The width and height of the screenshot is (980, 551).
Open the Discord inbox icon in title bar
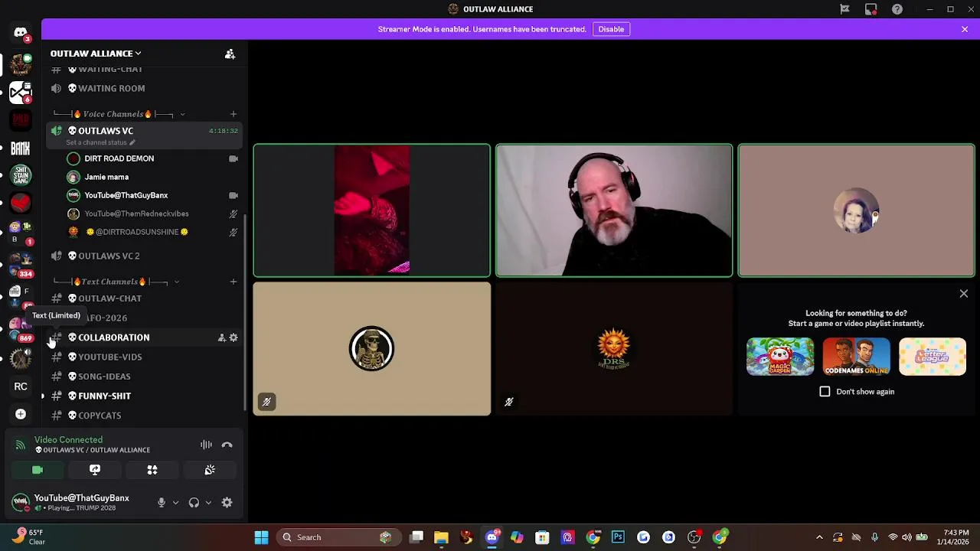[x=871, y=9]
